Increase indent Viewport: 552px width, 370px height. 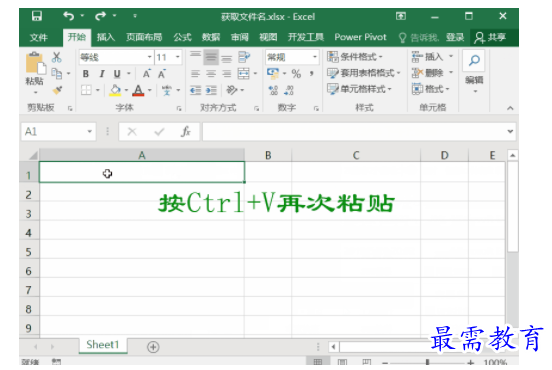[x=211, y=90]
